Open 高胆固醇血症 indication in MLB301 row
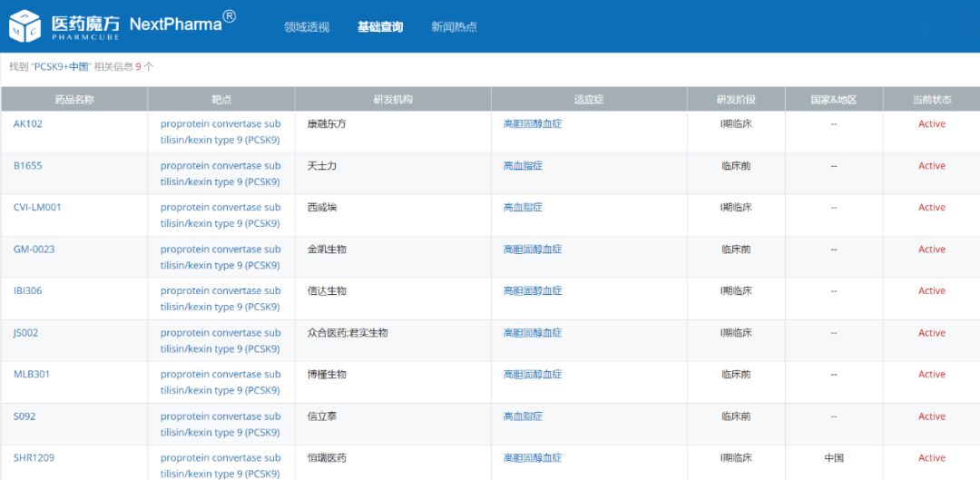 tap(533, 374)
